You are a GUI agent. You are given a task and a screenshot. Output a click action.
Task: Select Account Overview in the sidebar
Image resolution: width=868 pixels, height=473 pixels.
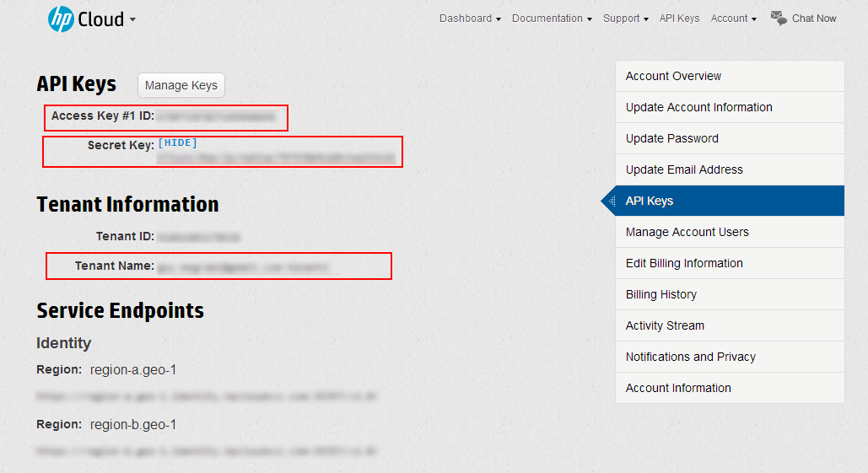click(673, 76)
